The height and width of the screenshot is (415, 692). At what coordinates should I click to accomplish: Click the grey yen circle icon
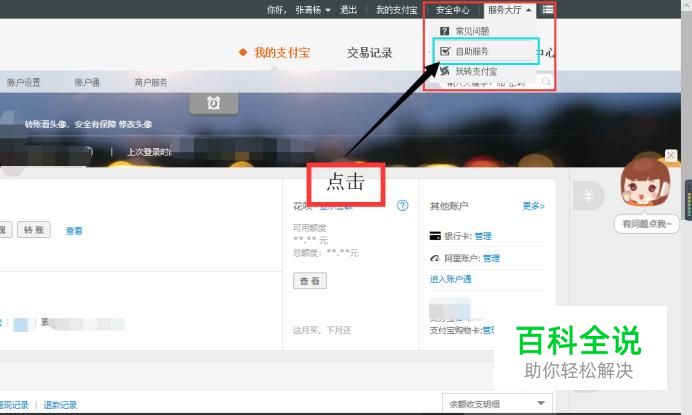588,196
